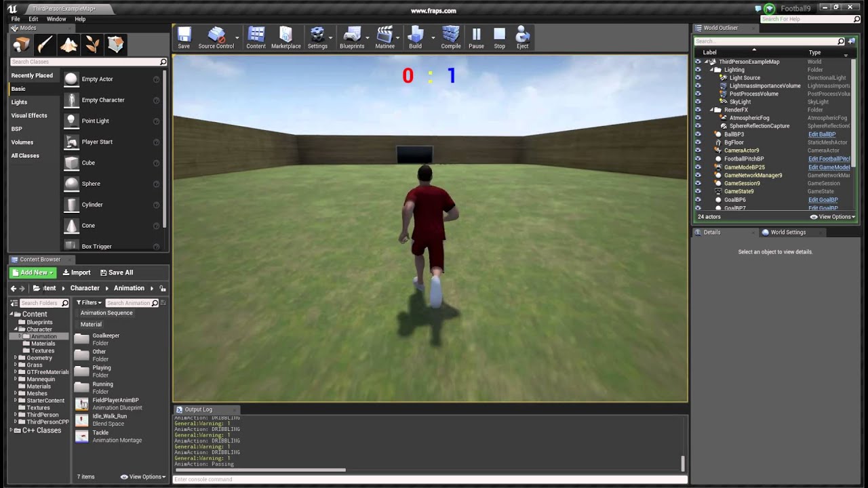Pause the running simulation

click(x=476, y=37)
